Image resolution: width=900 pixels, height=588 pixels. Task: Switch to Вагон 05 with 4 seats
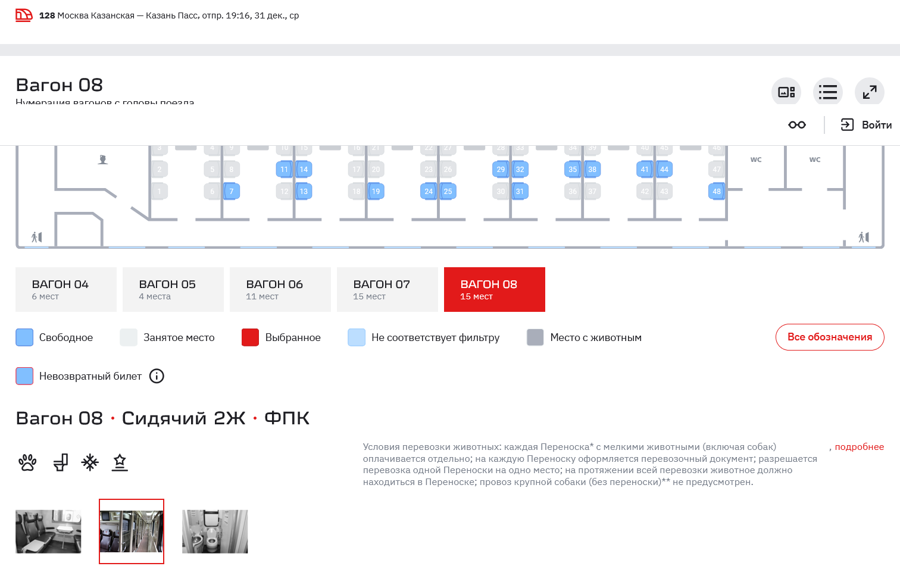tap(173, 290)
